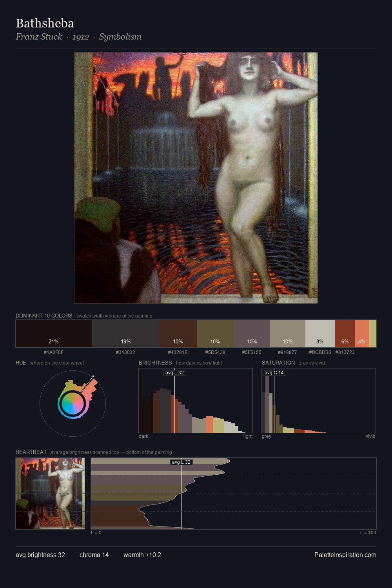This screenshot has width=392, height=588.
Task: Click the Bathsheba title text
Action: click(45, 23)
